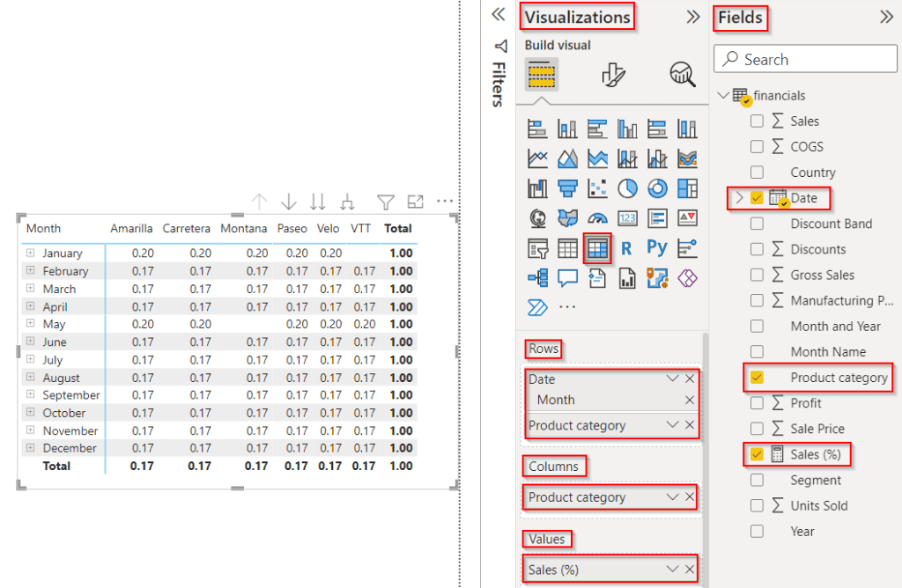Image resolution: width=902 pixels, height=588 pixels.
Task: Collapse the financials table tree
Action: [724, 95]
